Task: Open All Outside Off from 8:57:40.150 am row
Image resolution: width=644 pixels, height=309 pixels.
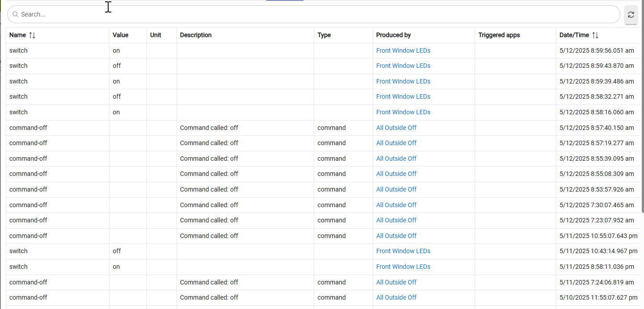Action: point(396,128)
